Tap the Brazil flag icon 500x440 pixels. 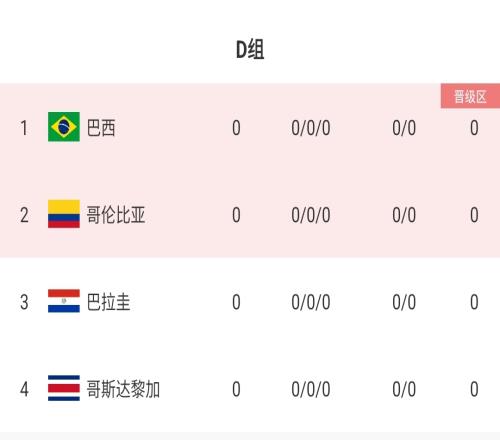tap(64, 127)
